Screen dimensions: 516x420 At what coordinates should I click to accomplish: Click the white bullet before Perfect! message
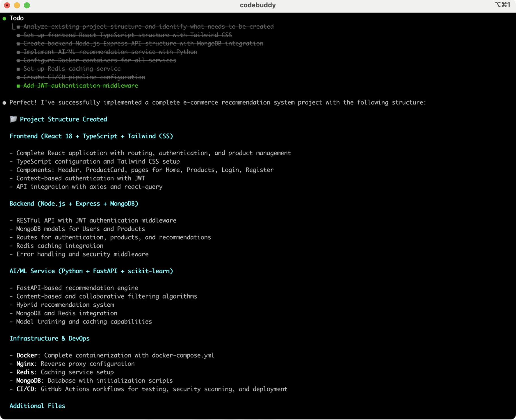pos(4,103)
